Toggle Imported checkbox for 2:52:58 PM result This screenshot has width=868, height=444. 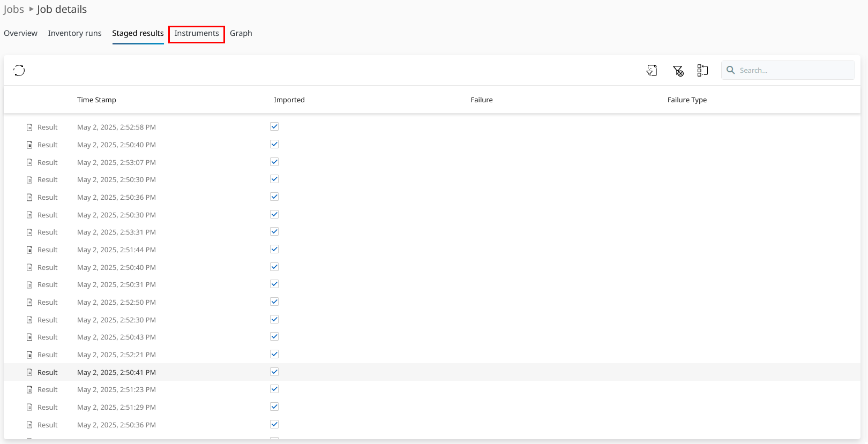pyautogui.click(x=274, y=126)
